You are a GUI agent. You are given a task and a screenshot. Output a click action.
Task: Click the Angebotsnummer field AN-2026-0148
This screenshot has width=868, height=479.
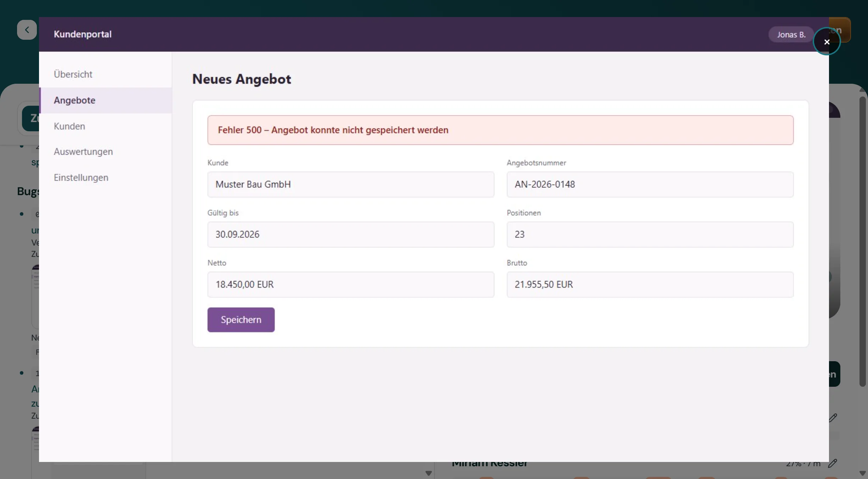click(x=650, y=185)
